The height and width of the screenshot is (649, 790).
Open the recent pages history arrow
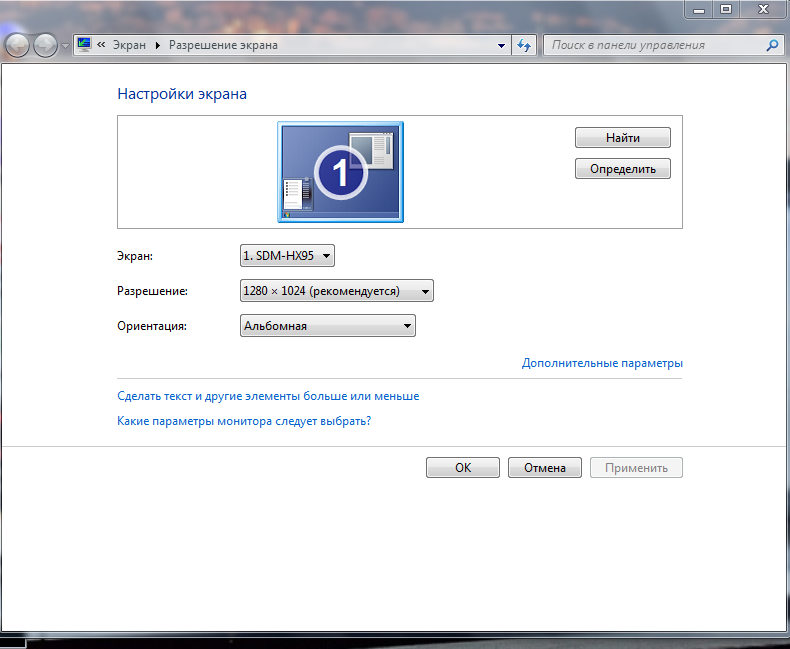tap(65, 46)
